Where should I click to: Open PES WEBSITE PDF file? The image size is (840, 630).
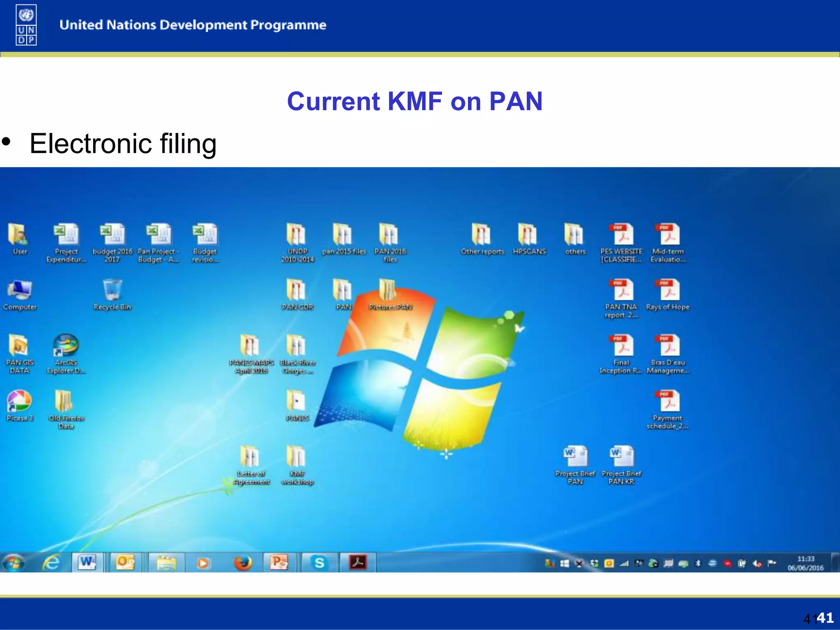[x=622, y=234]
